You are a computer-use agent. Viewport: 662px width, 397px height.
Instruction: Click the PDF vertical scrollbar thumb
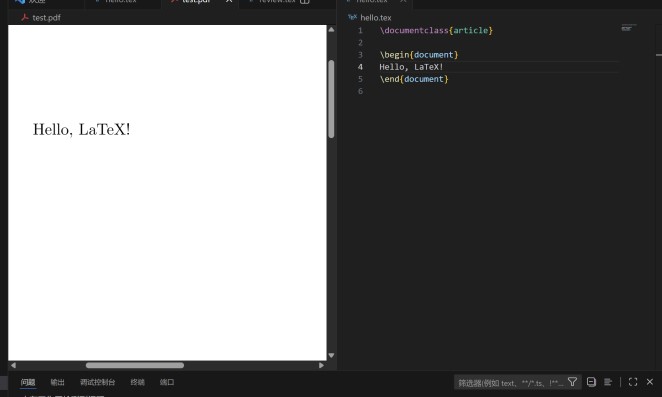click(x=331, y=99)
